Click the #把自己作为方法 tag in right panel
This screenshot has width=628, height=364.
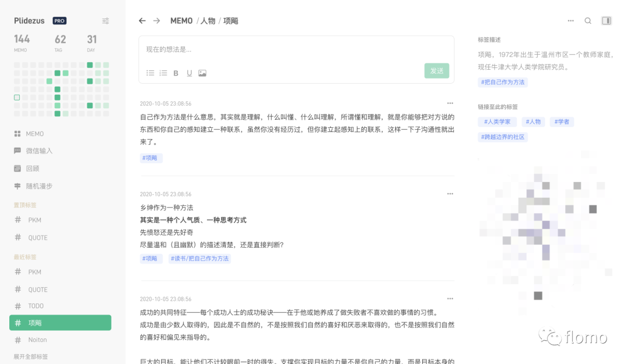[502, 82]
